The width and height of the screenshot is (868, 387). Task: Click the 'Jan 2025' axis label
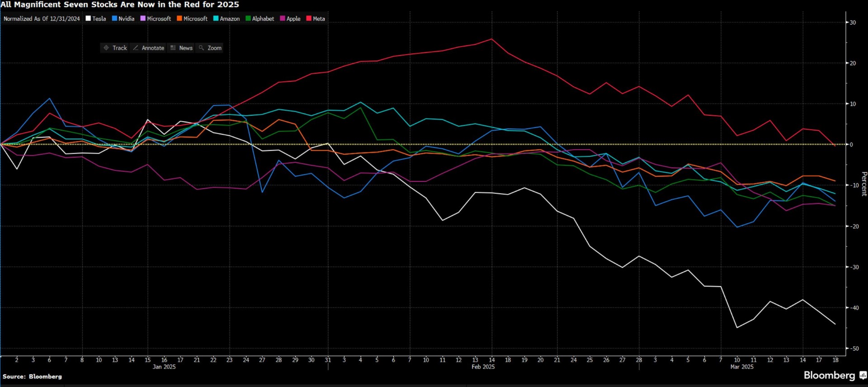(x=164, y=367)
